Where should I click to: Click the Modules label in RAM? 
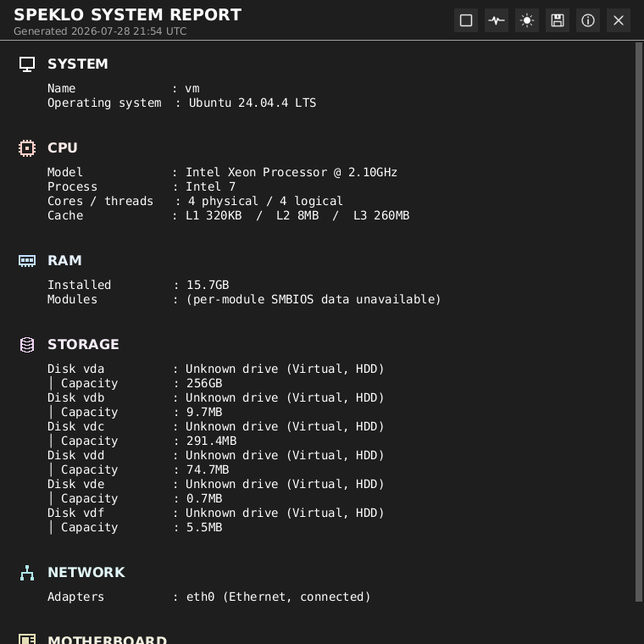coord(72,299)
